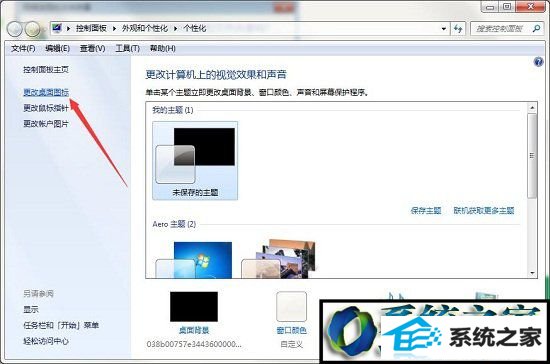Open 桌面背景 black preview icon
The image size is (550, 364).
(x=194, y=306)
